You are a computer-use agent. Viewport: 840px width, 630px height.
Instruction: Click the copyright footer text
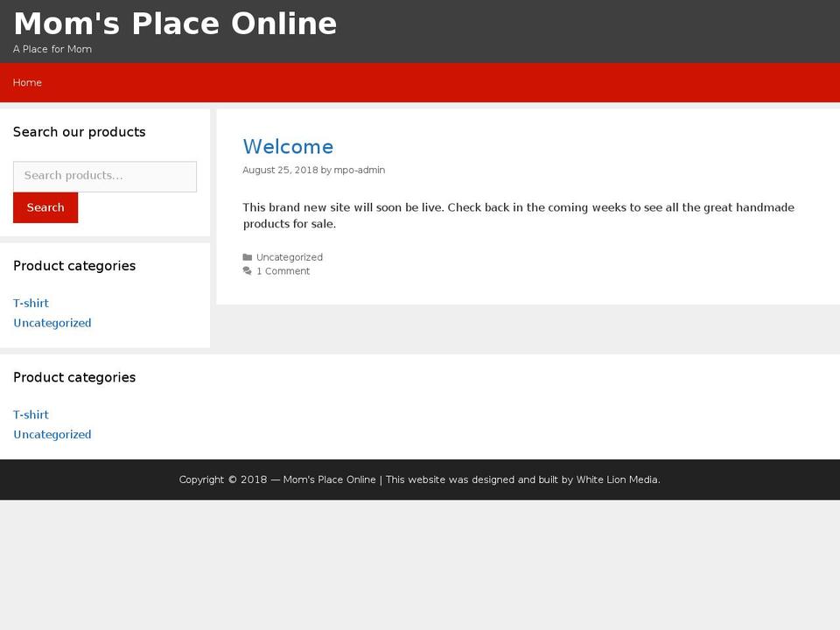pos(419,479)
